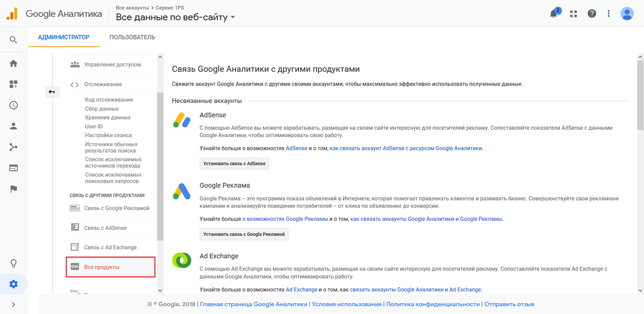Collapse the Отслеживание section
The width and height of the screenshot is (644, 314).
pos(103,84)
